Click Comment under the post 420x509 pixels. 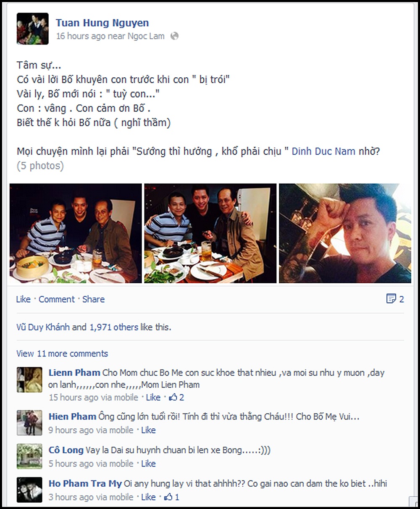click(57, 299)
